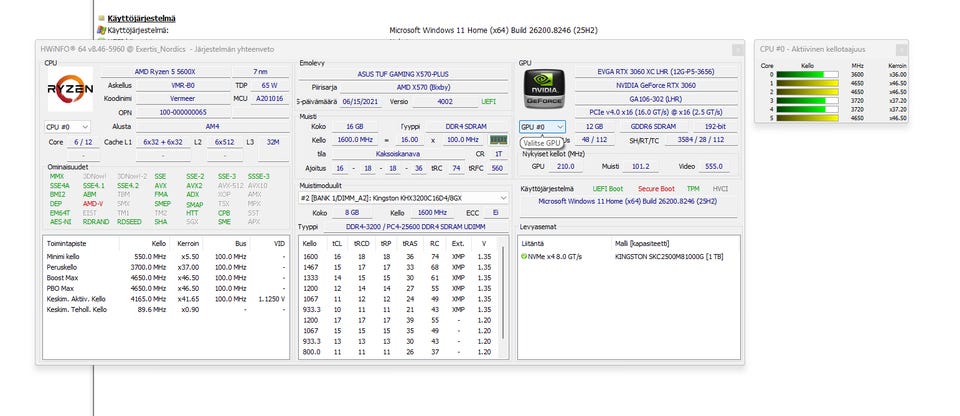Click the 06/15/2021 BIOS date value
The height and width of the screenshot is (416, 960).
click(x=361, y=102)
